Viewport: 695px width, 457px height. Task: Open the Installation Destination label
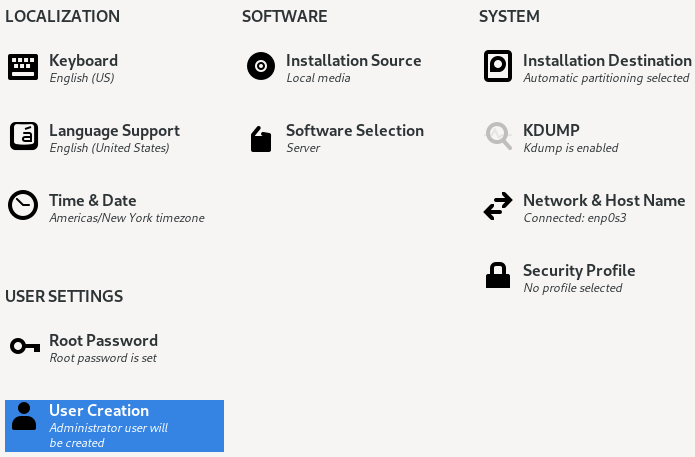(x=606, y=60)
